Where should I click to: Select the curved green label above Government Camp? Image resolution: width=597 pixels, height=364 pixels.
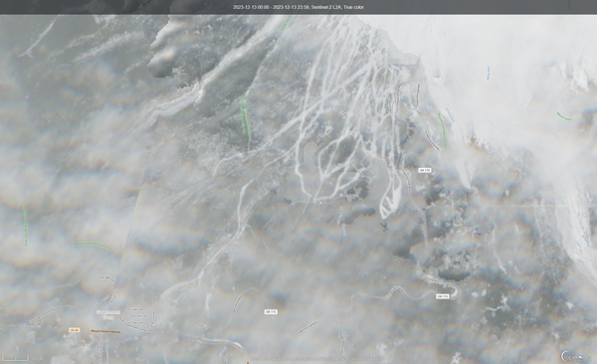click(x=93, y=246)
